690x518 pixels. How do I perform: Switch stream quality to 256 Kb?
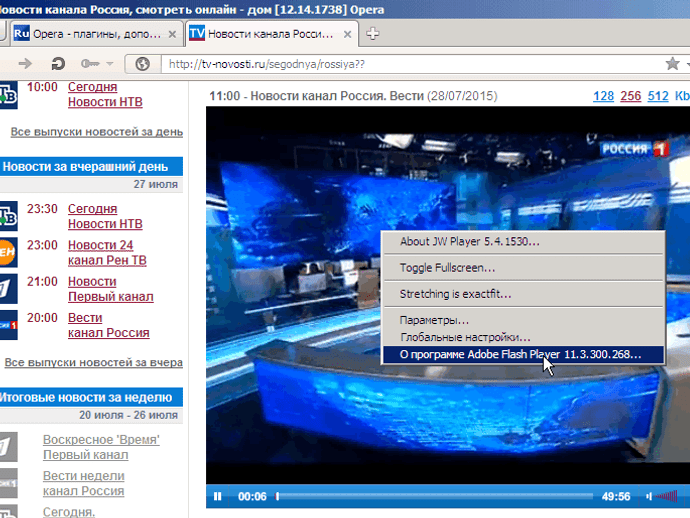click(631, 96)
